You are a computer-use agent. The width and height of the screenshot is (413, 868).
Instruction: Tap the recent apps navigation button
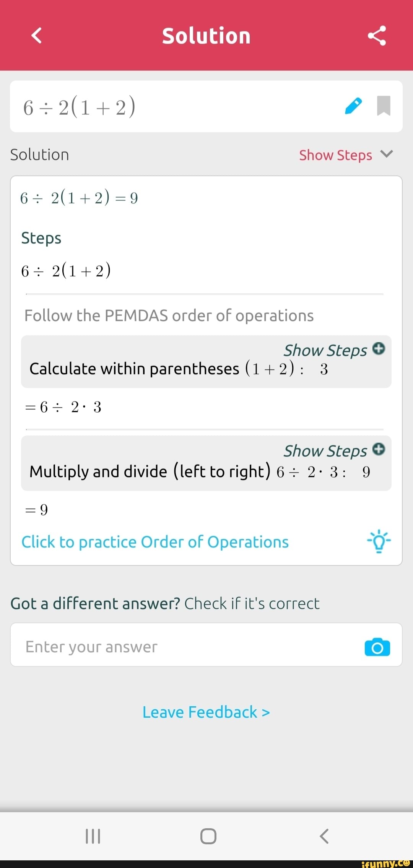(92, 836)
